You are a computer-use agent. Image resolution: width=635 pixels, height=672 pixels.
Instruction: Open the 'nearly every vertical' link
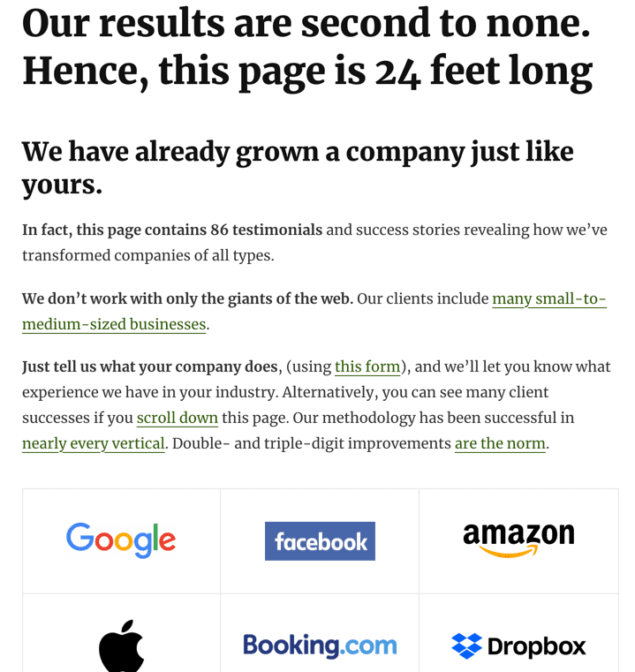point(94,443)
